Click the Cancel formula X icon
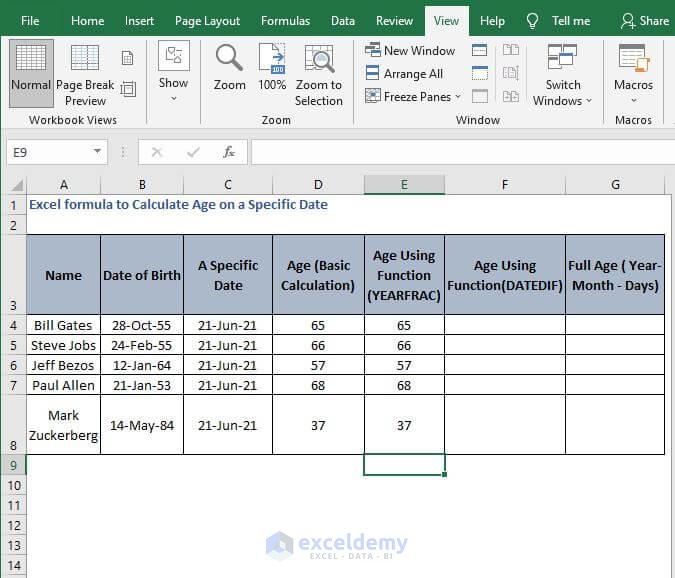 click(157, 152)
